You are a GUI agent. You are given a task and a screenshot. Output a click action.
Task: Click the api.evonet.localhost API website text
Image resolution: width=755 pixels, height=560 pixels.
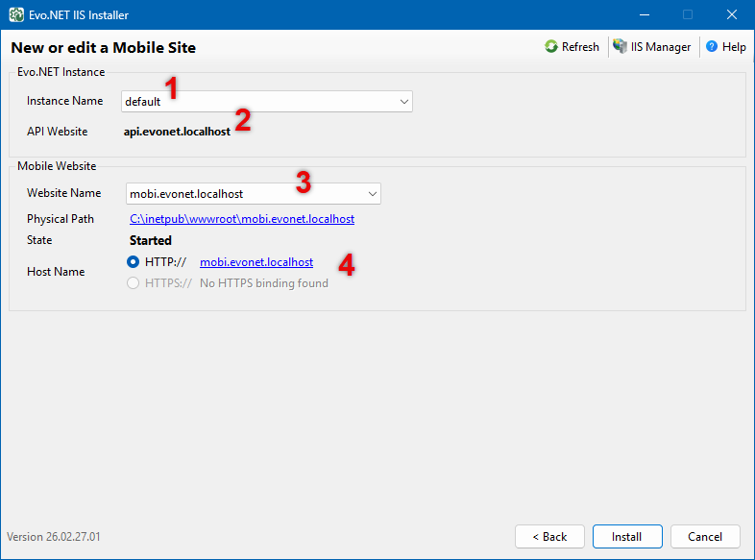pyautogui.click(x=177, y=132)
